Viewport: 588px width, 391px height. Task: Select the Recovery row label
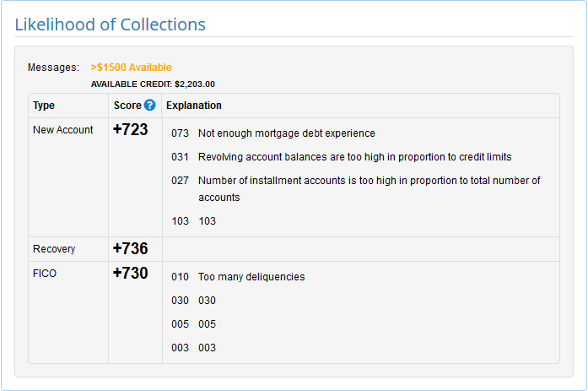point(54,249)
